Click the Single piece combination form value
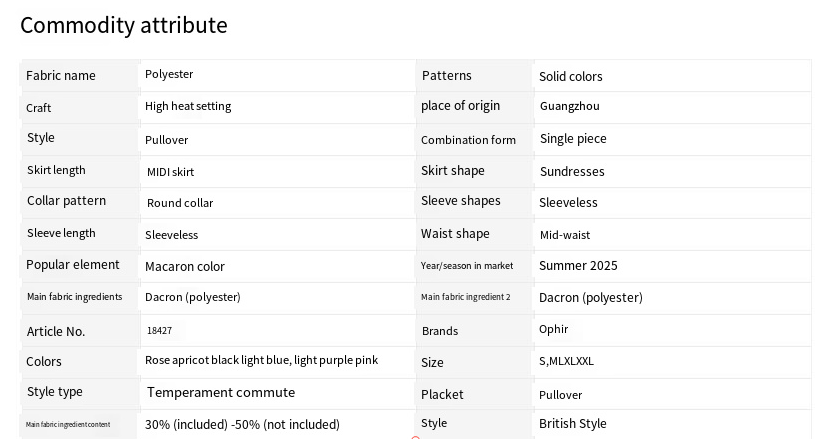This screenshot has height=439, width=829. point(573,139)
